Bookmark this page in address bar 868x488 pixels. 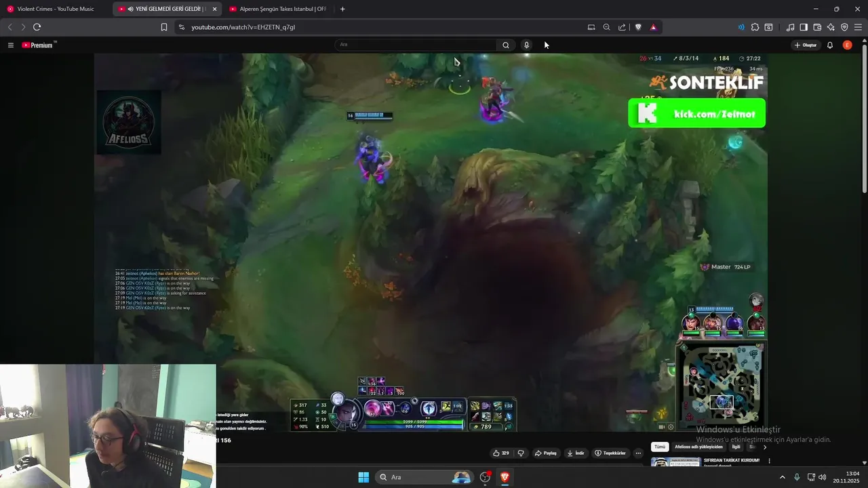point(164,27)
